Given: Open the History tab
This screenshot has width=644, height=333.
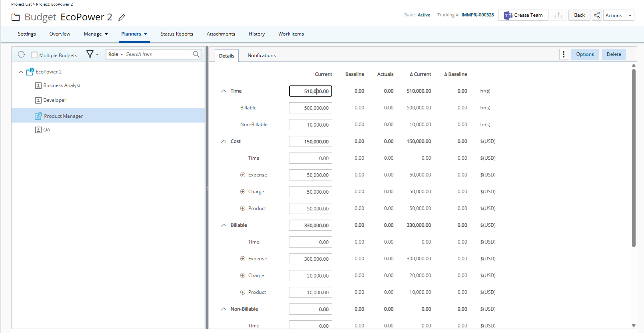Looking at the screenshot, I should point(257,34).
